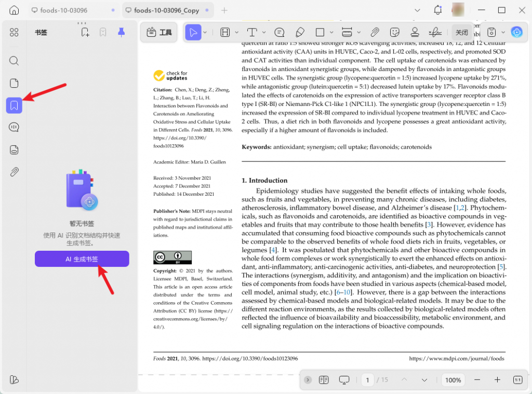Toggle slideshow presentation mode
The height and width of the screenshot is (394, 532).
click(344, 380)
